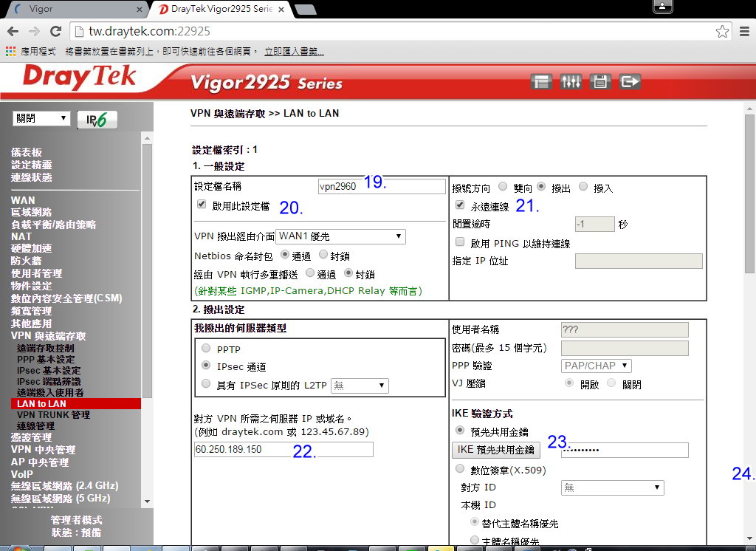Enable 啟用 PING 以維持連線 checkbox
This screenshot has height=551, width=756.
(x=460, y=242)
